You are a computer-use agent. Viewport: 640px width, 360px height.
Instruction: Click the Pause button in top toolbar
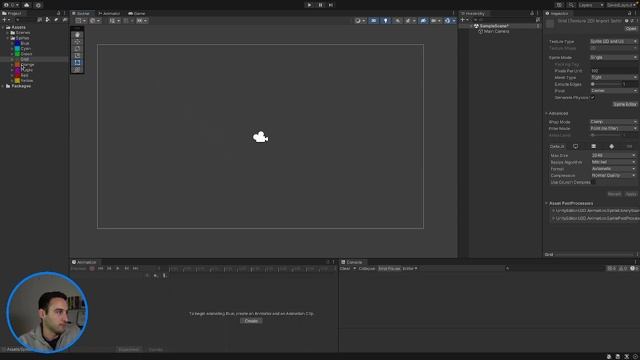point(320,5)
